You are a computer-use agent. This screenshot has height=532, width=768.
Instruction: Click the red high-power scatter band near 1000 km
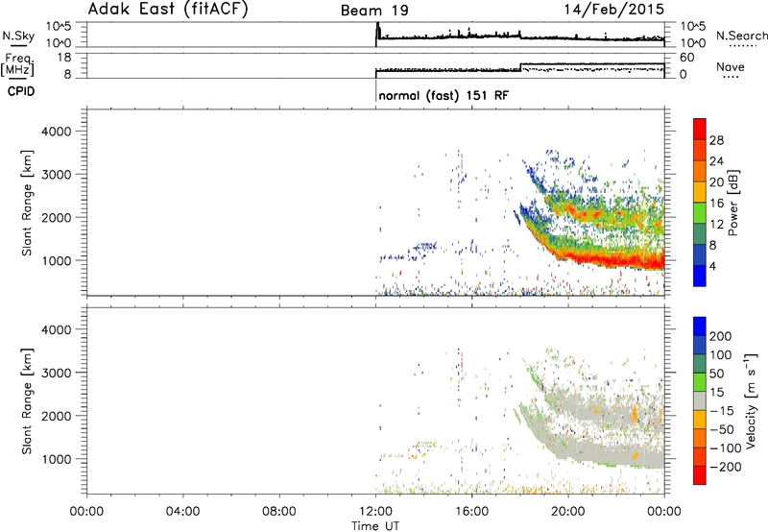612,259
